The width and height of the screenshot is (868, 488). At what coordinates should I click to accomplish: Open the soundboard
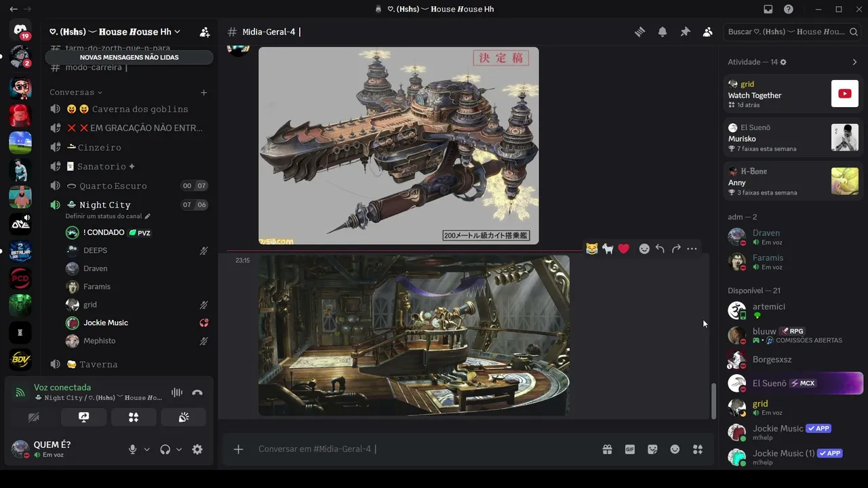point(184,418)
